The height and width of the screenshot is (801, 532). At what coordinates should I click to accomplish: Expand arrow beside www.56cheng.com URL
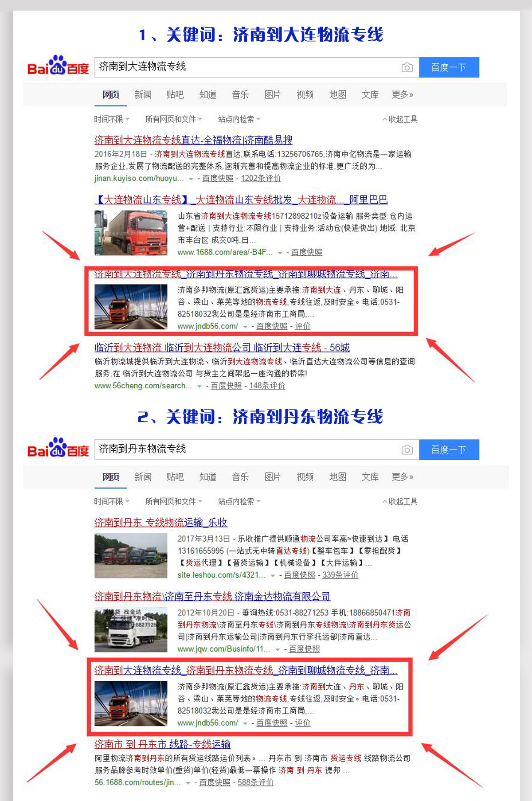pyautogui.click(x=199, y=386)
